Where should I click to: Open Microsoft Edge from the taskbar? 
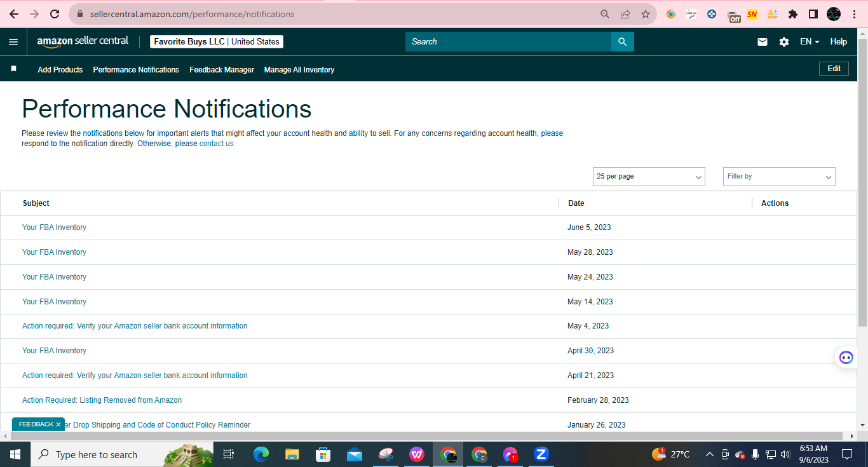point(261,454)
